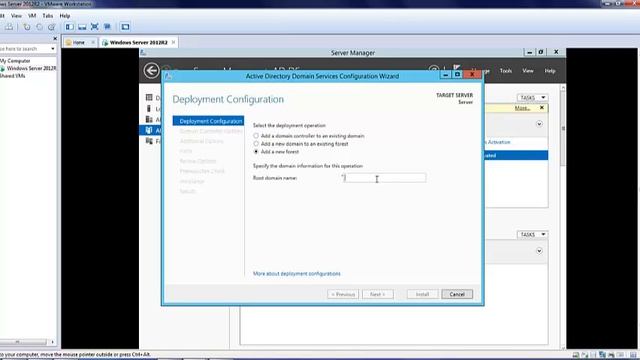Open the Server Manager notifications flag
This screenshot has width=640, height=360.
click(x=456, y=68)
